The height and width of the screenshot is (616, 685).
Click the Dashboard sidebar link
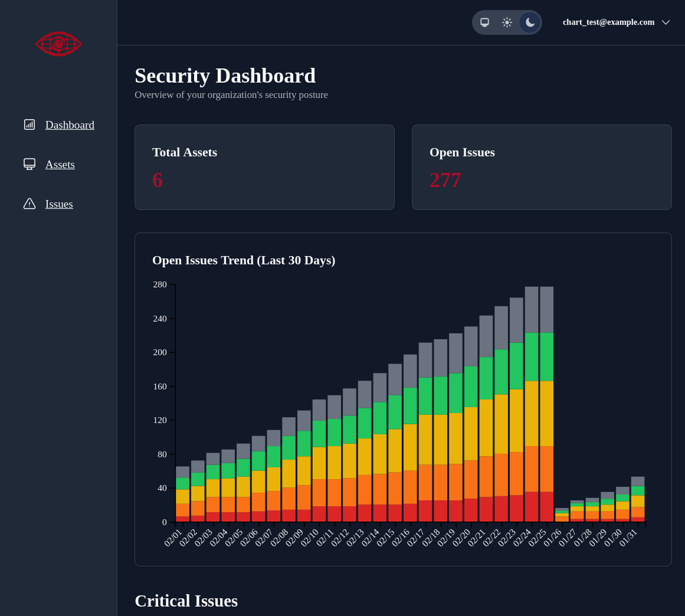coord(70,124)
